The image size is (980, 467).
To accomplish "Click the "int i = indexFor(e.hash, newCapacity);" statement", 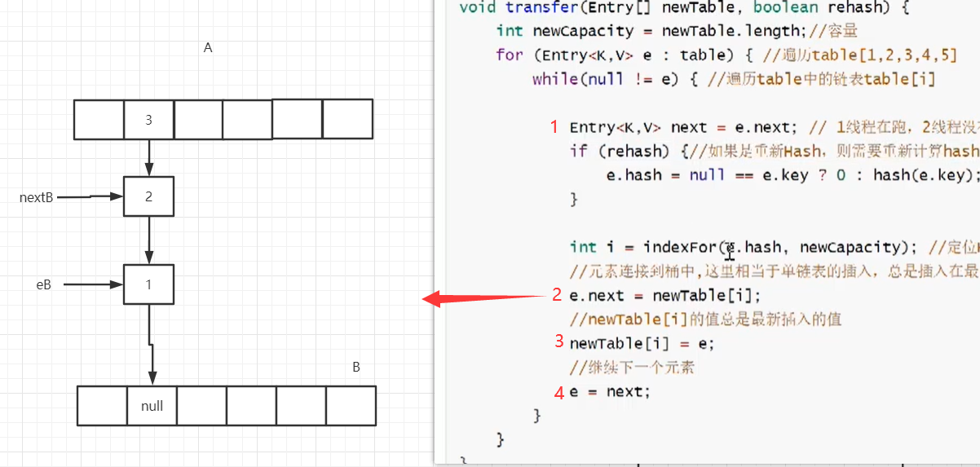I will 744,247.
